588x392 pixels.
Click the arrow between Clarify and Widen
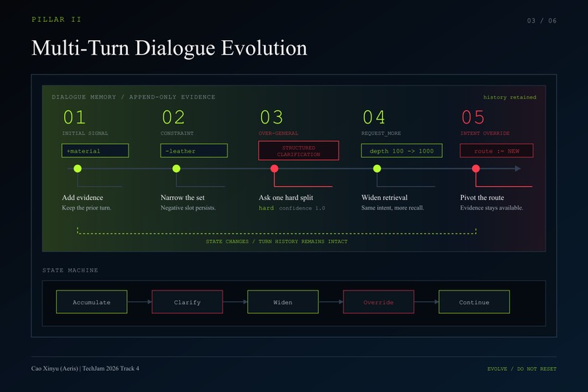(x=235, y=301)
